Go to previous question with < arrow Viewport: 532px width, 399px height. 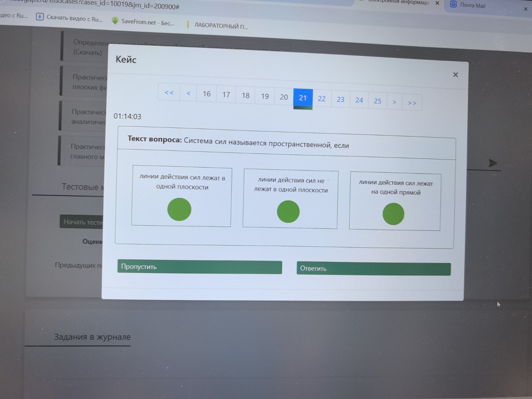[x=188, y=93]
